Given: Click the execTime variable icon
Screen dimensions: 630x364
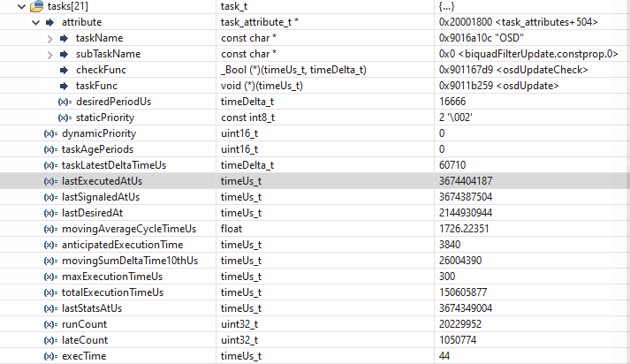Looking at the screenshot, I should pos(50,356).
